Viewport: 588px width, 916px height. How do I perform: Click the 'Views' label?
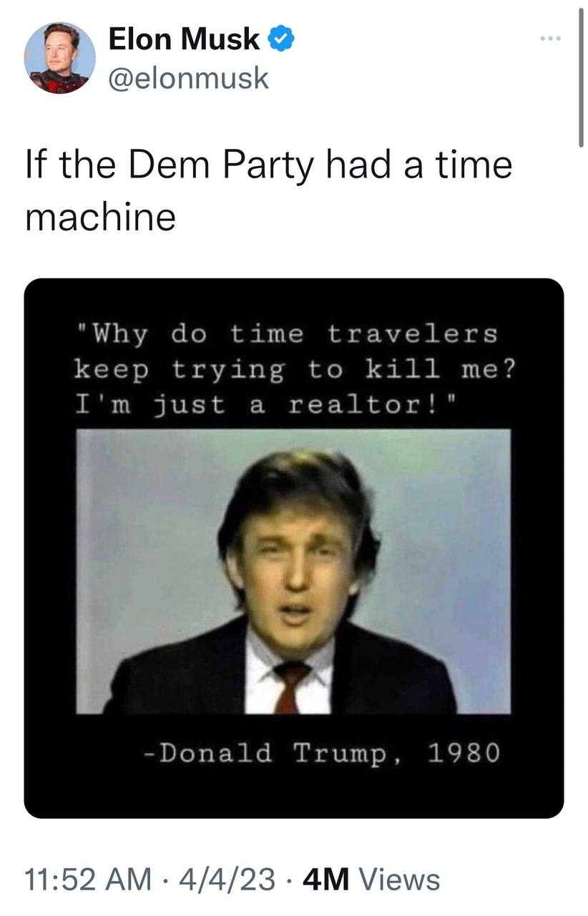tap(398, 879)
